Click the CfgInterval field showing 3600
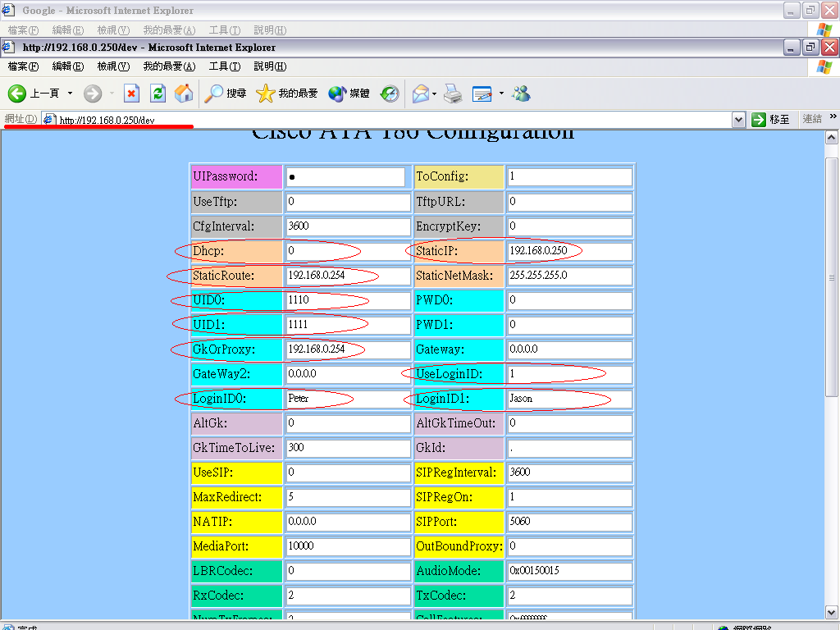The image size is (840, 630). click(x=348, y=226)
